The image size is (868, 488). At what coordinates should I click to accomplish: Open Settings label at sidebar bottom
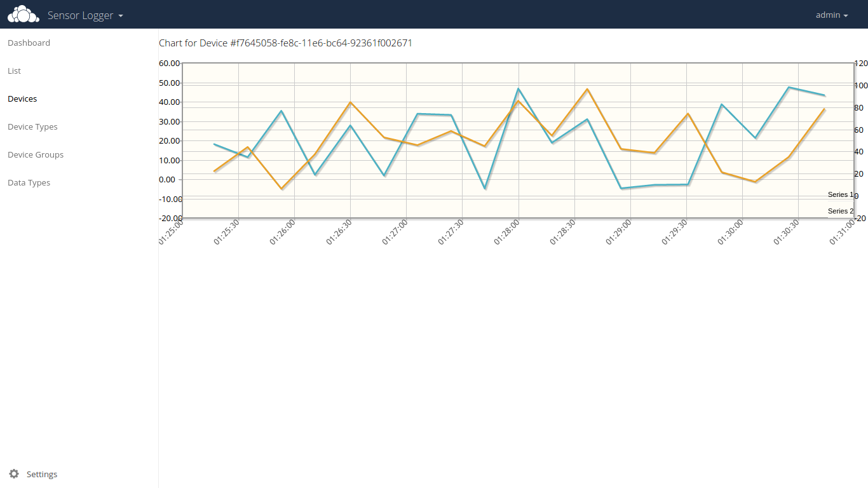pos(42,475)
